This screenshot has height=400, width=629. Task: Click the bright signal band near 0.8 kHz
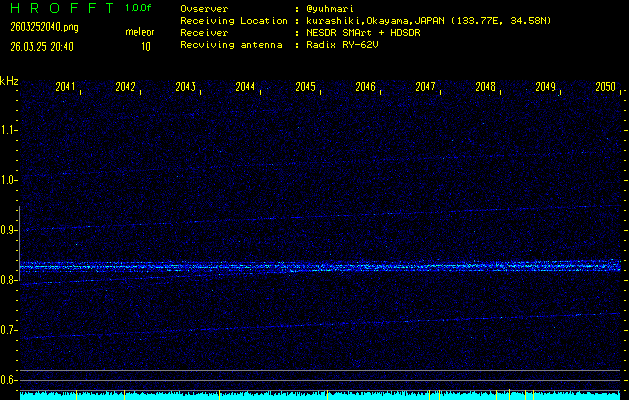pyautogui.click(x=320, y=267)
